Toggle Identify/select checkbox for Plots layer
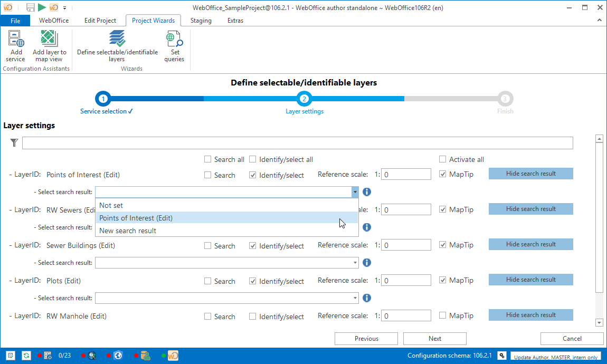 pos(253,281)
